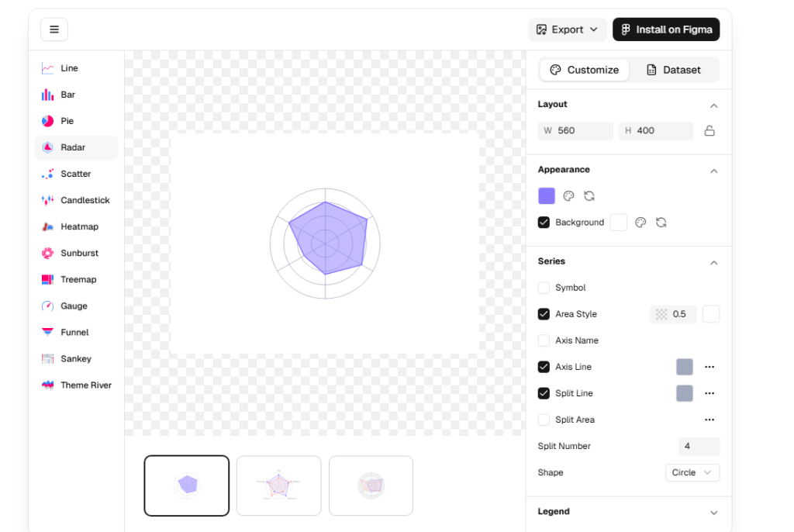Click the purple Appearance color swatch
Viewport: 794px width, 532px height.
(x=547, y=196)
